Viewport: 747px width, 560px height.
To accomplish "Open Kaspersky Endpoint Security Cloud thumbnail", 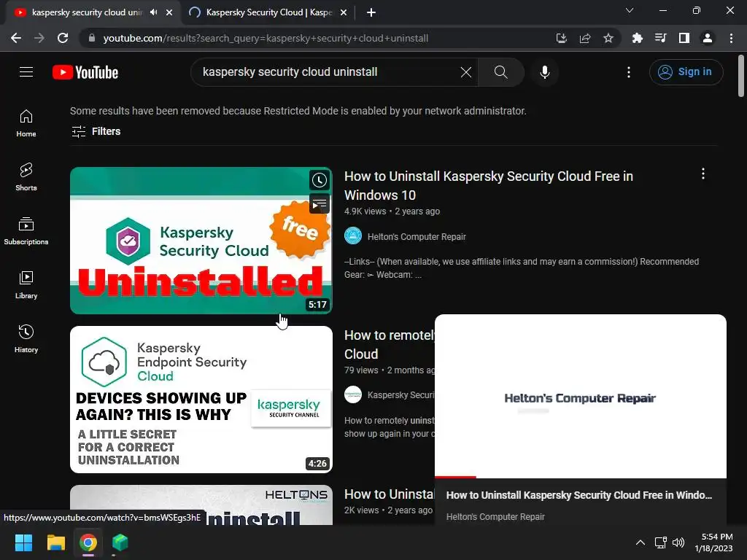I will pyautogui.click(x=201, y=400).
